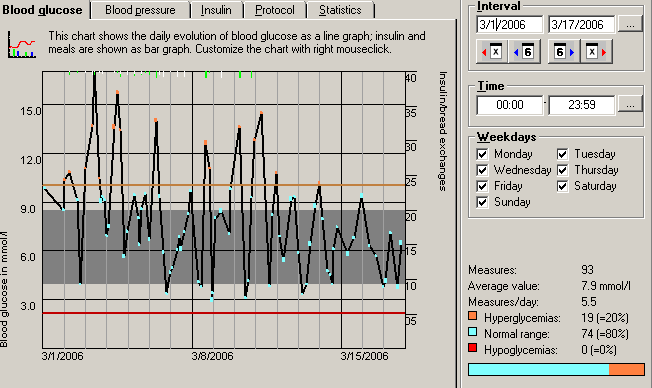This screenshot has height=388, width=652.
Task: Open the interval date picker ellipsis button
Action: tap(630, 25)
